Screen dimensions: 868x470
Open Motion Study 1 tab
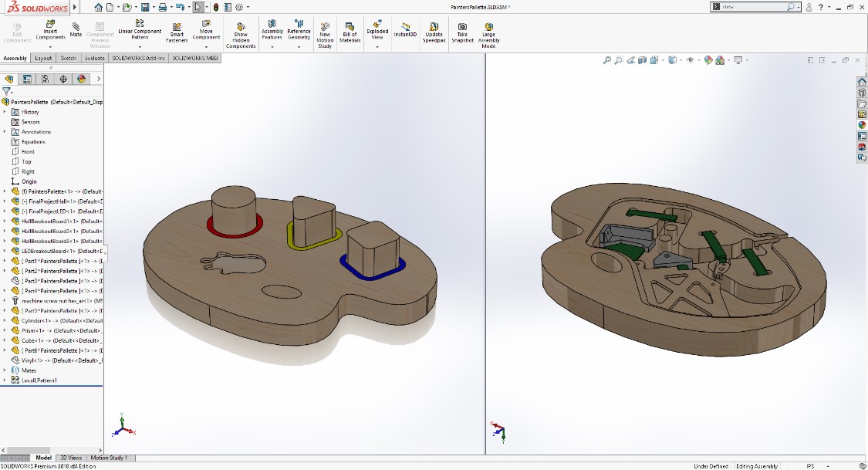coord(109,458)
